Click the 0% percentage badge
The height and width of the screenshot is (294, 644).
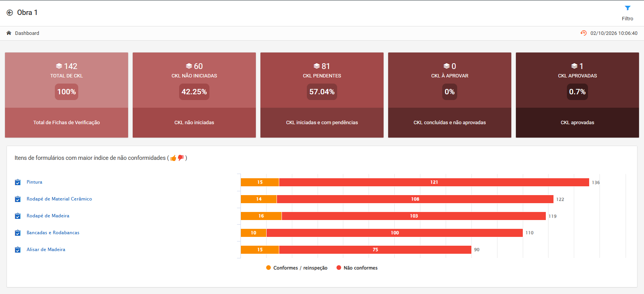tap(450, 92)
